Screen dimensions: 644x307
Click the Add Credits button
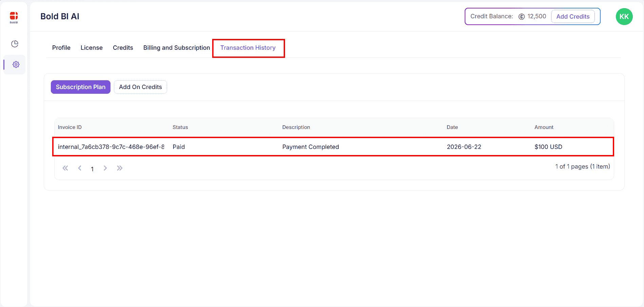pos(573,17)
